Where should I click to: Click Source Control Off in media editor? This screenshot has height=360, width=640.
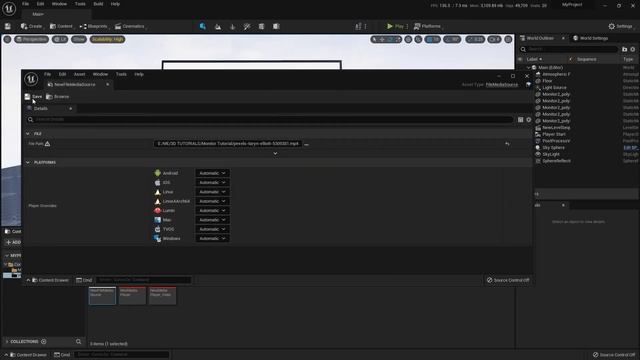click(508, 280)
